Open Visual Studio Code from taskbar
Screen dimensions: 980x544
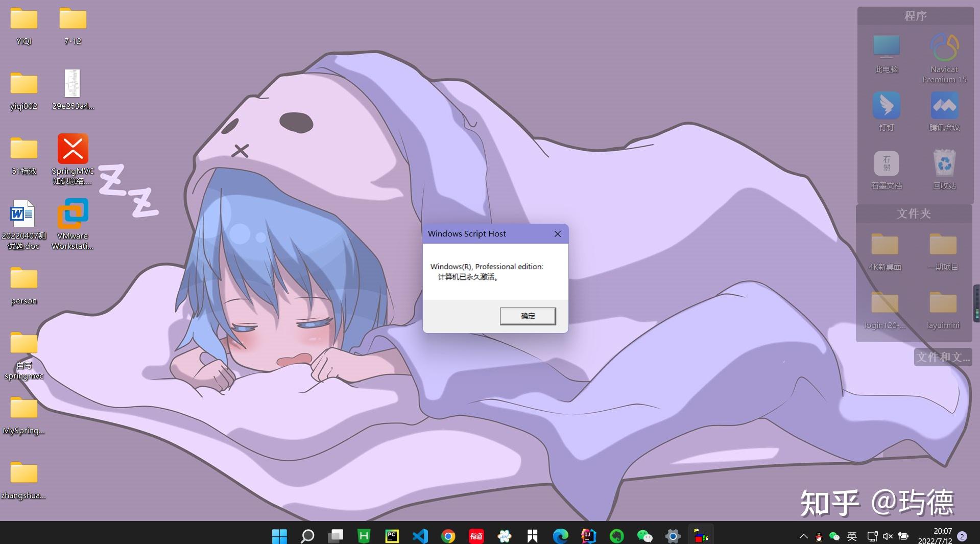pyautogui.click(x=420, y=536)
